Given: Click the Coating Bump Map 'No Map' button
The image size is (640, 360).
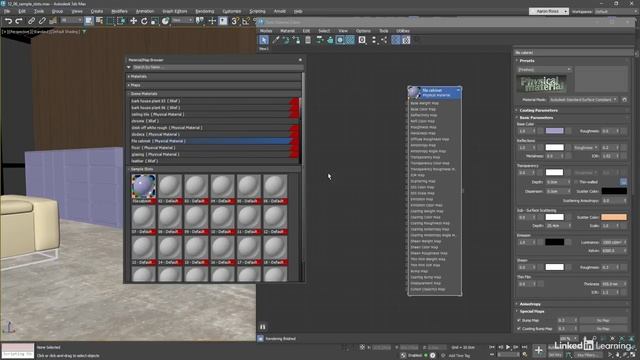Looking at the screenshot, I should (x=603, y=329).
